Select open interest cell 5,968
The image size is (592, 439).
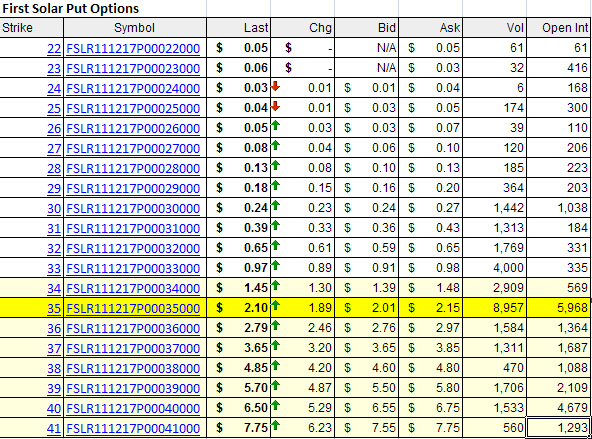559,308
